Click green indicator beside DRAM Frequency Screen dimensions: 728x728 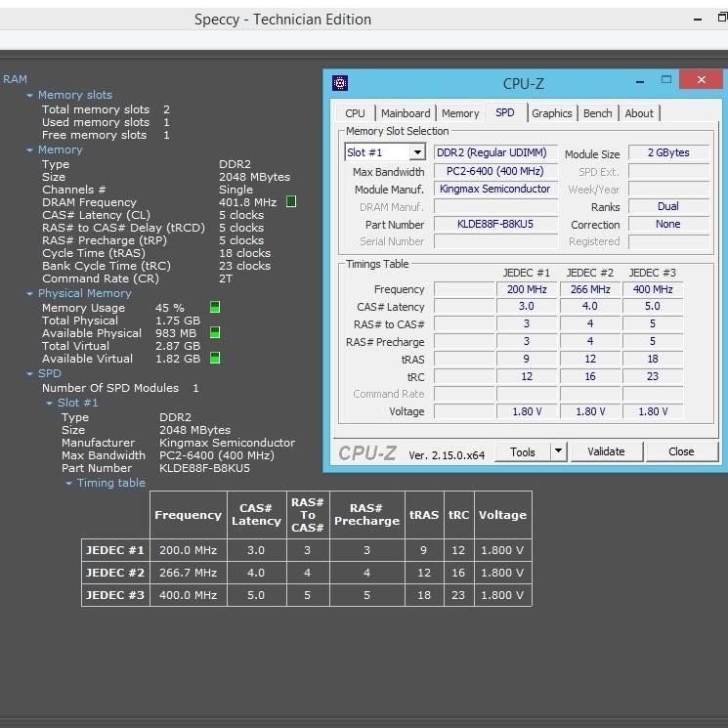click(291, 201)
